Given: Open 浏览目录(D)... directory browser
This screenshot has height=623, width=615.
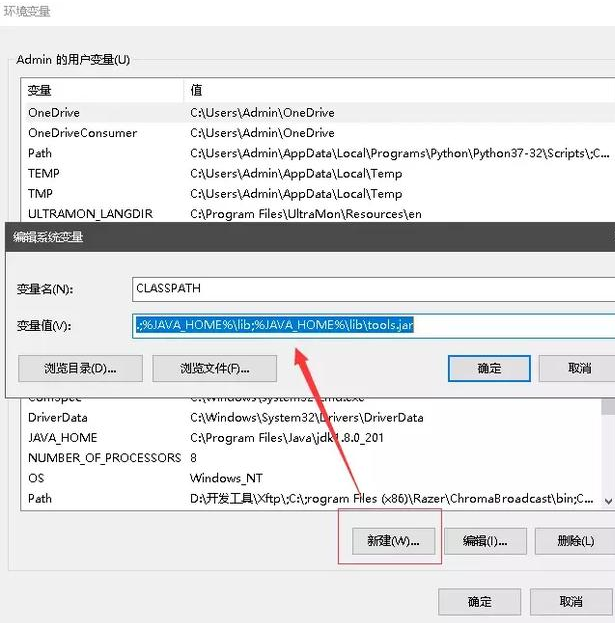Looking at the screenshot, I should (x=80, y=368).
